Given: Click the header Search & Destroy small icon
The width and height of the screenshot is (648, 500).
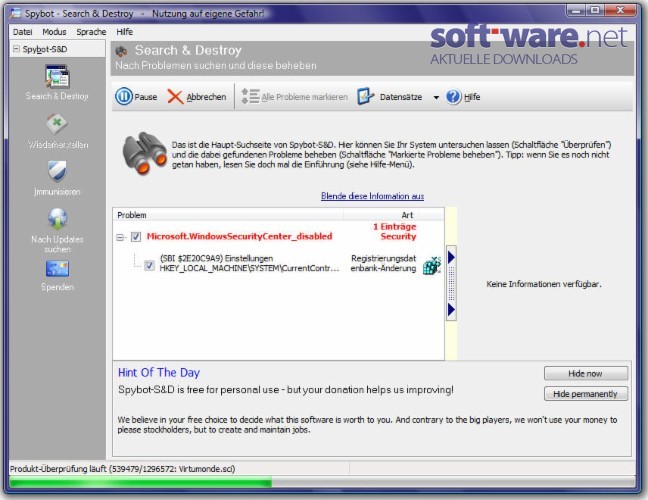Looking at the screenshot, I should coord(121,51).
